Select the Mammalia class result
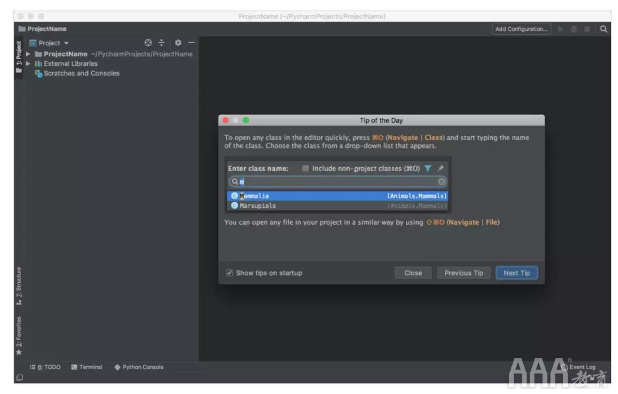618x394 pixels. click(x=337, y=196)
